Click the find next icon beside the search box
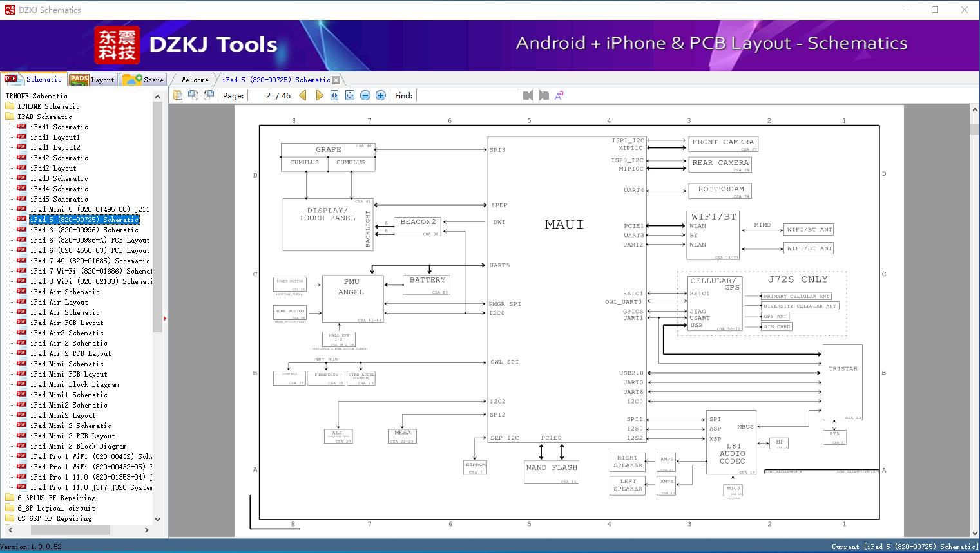 544,95
